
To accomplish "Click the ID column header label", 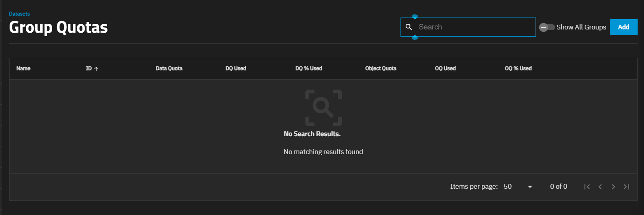I will click(89, 68).
